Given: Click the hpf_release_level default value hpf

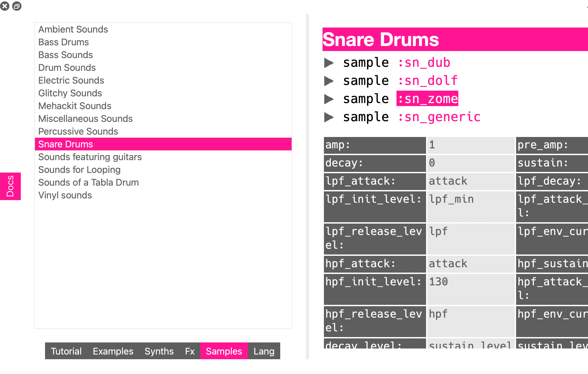Looking at the screenshot, I should (x=471, y=321).
